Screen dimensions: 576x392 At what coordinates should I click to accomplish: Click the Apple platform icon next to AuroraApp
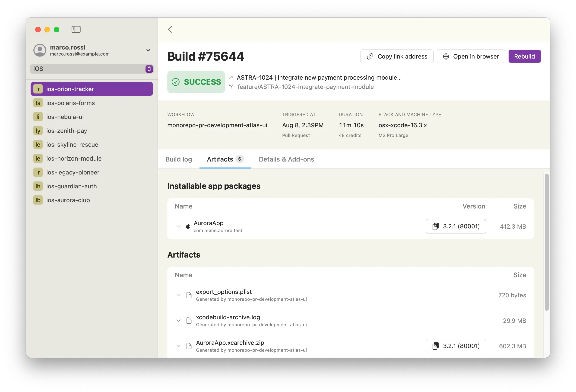tap(188, 226)
